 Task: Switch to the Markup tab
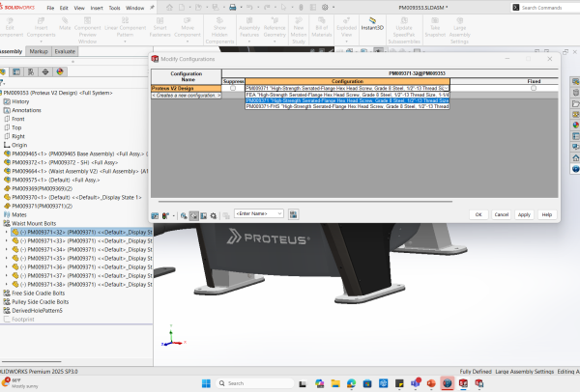(39, 51)
